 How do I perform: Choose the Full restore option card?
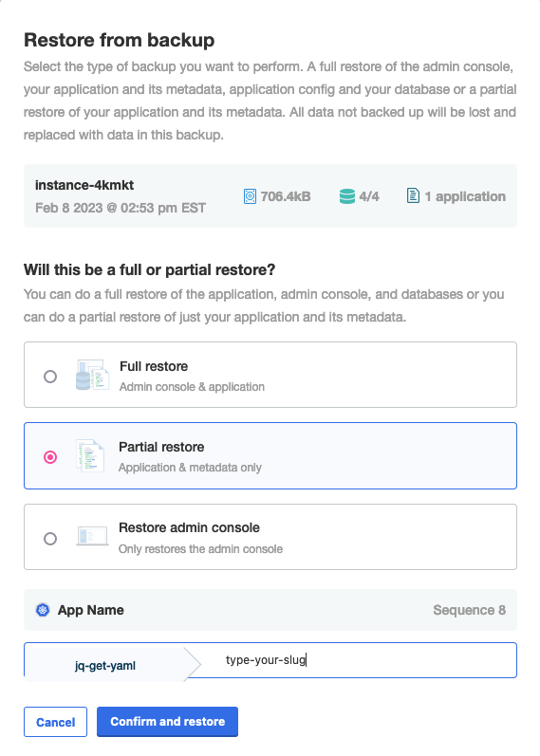point(270,375)
